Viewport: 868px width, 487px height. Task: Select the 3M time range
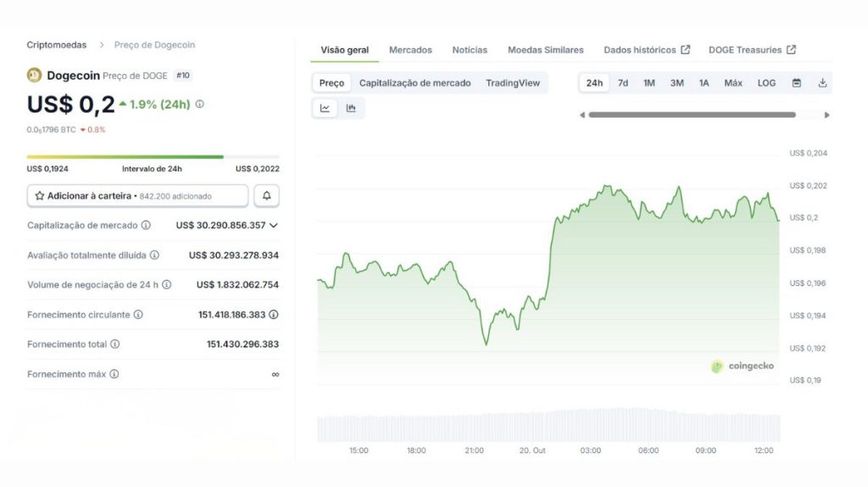(x=676, y=83)
